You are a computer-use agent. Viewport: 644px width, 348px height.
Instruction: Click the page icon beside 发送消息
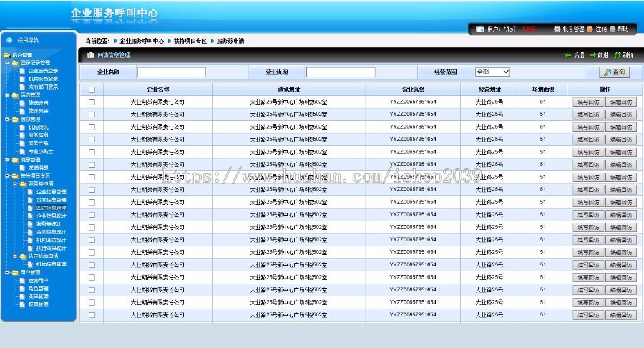click(x=23, y=168)
